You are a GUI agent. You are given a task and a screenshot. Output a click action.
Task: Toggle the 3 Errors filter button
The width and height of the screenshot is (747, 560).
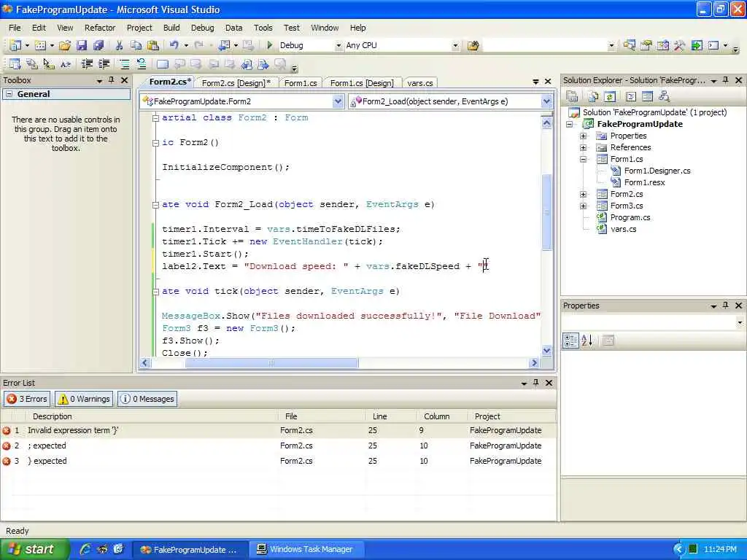pos(27,399)
